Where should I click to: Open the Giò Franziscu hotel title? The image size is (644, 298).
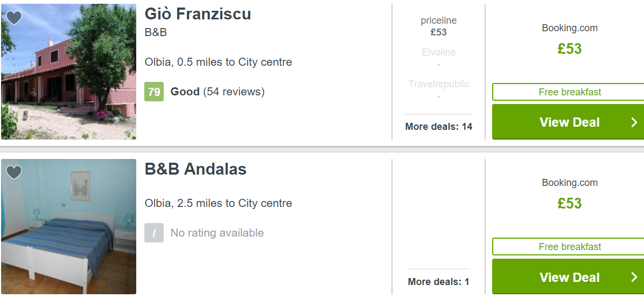tap(198, 14)
